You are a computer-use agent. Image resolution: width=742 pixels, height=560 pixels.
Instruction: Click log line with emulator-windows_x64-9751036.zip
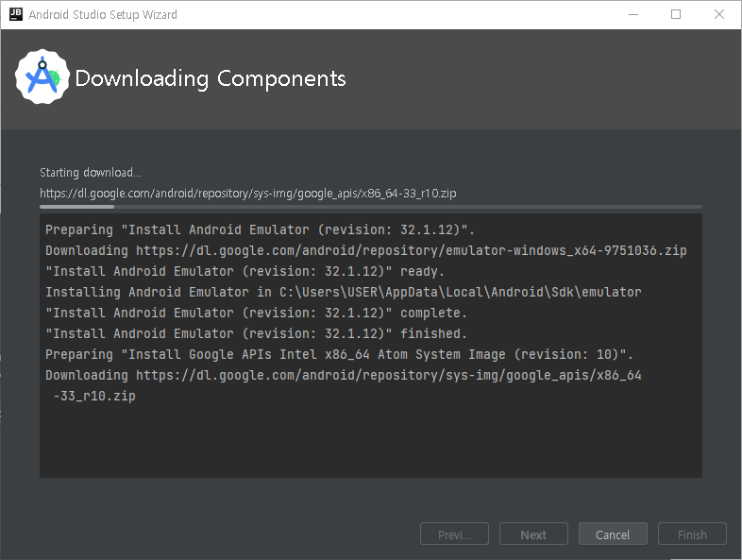point(365,250)
